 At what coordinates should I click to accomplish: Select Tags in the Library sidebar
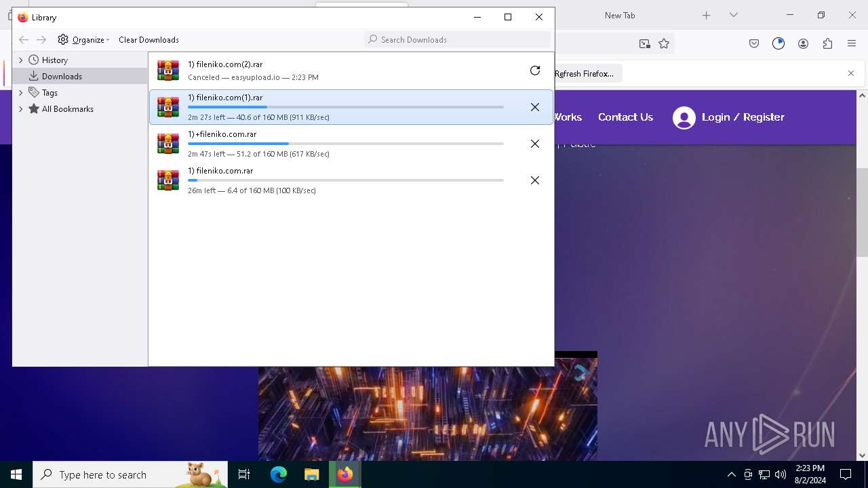click(50, 93)
